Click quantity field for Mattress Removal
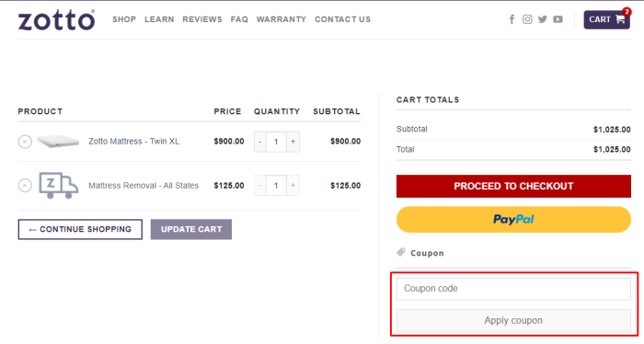 tap(276, 186)
